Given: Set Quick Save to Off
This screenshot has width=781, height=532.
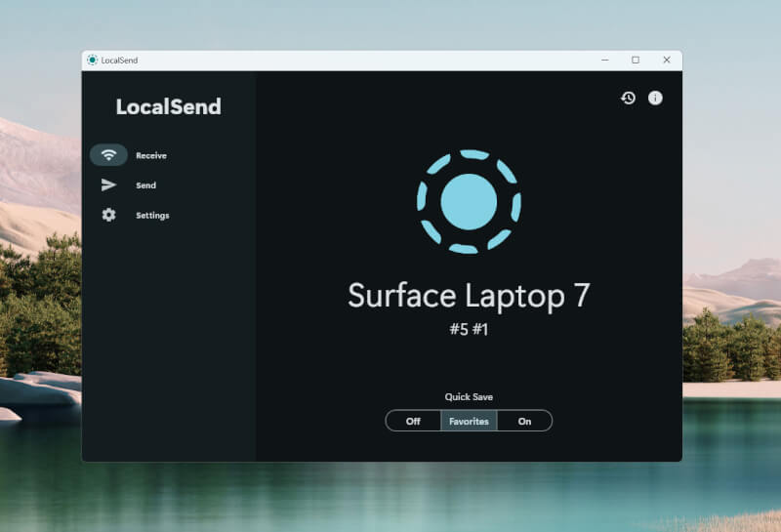Looking at the screenshot, I should 413,421.
